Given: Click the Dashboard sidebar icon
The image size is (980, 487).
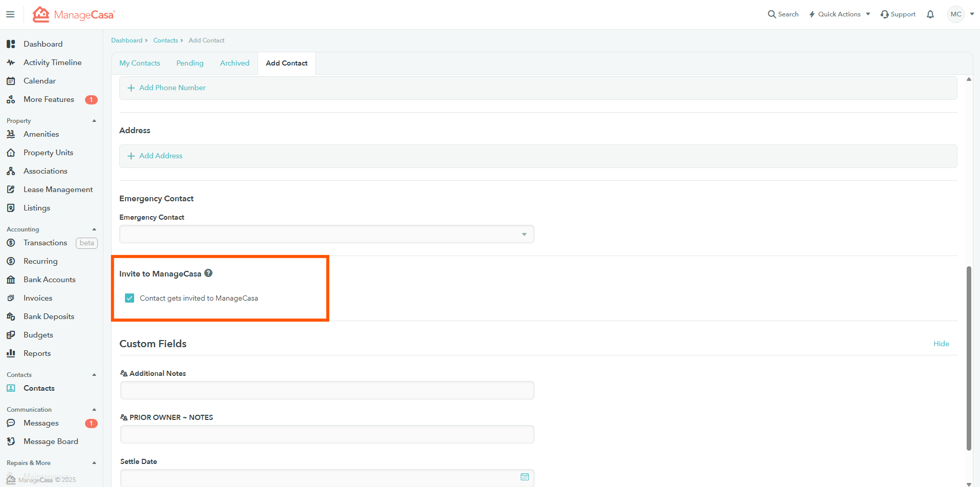Looking at the screenshot, I should 11,44.
